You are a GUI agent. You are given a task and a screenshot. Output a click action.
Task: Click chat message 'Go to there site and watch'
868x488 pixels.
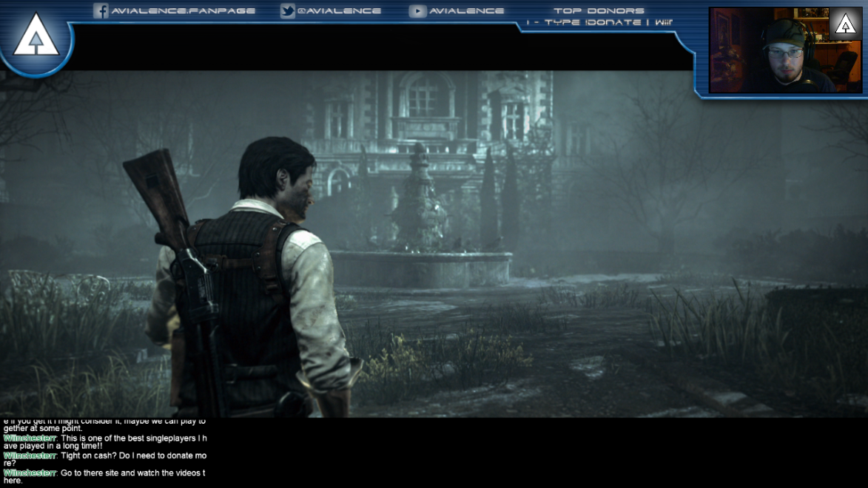click(x=104, y=476)
